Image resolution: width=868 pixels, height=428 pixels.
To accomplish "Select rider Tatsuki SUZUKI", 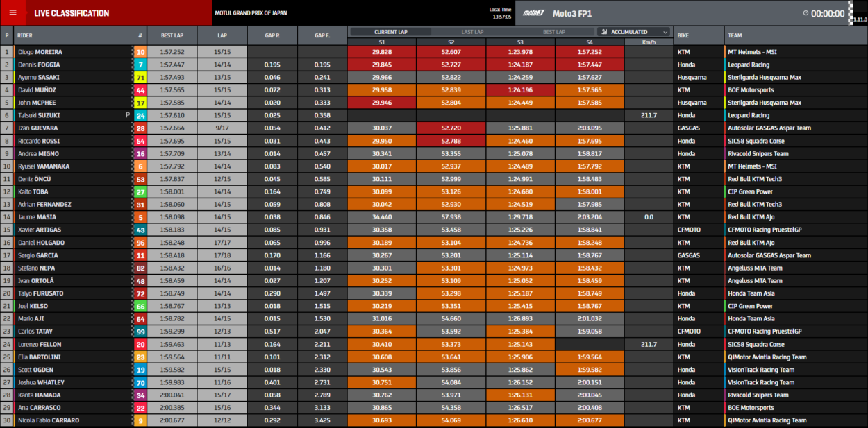I will pyautogui.click(x=39, y=115).
